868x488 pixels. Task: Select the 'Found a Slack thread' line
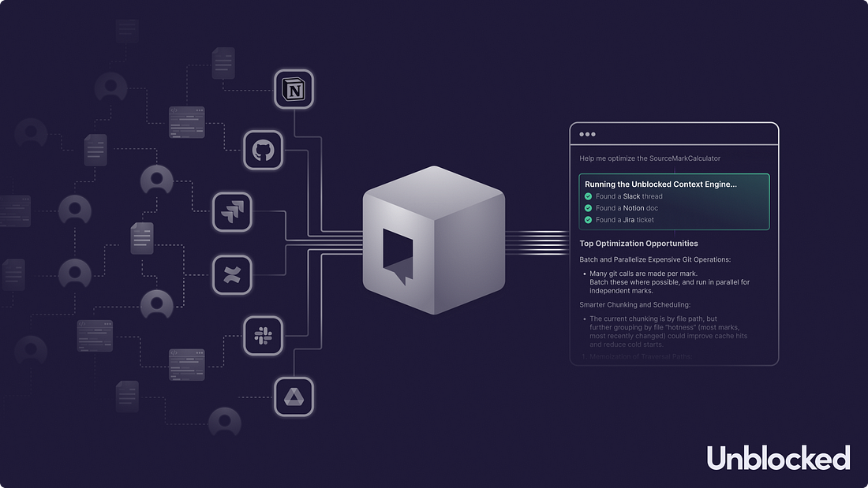629,196
